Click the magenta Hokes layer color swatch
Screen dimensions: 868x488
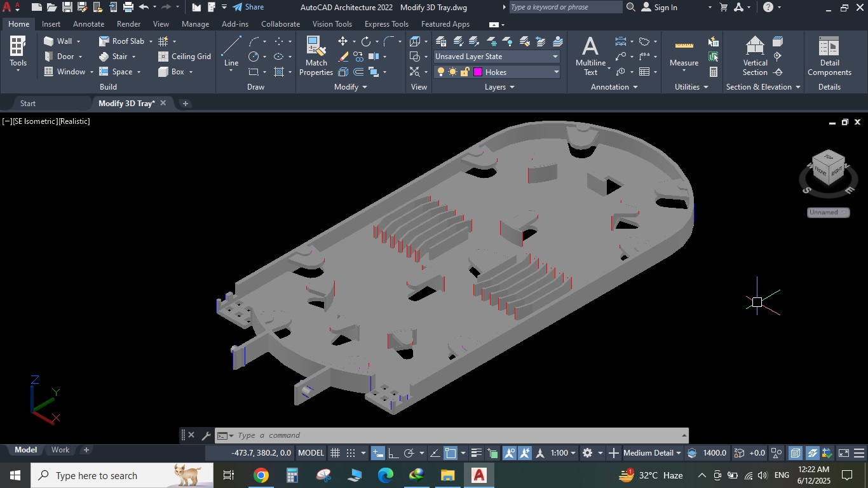point(478,72)
